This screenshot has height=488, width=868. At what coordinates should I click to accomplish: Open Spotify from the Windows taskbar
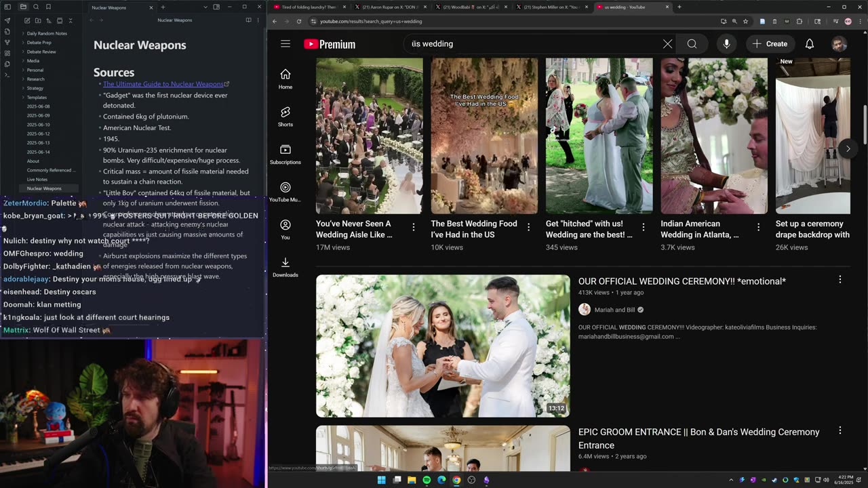coord(427,480)
